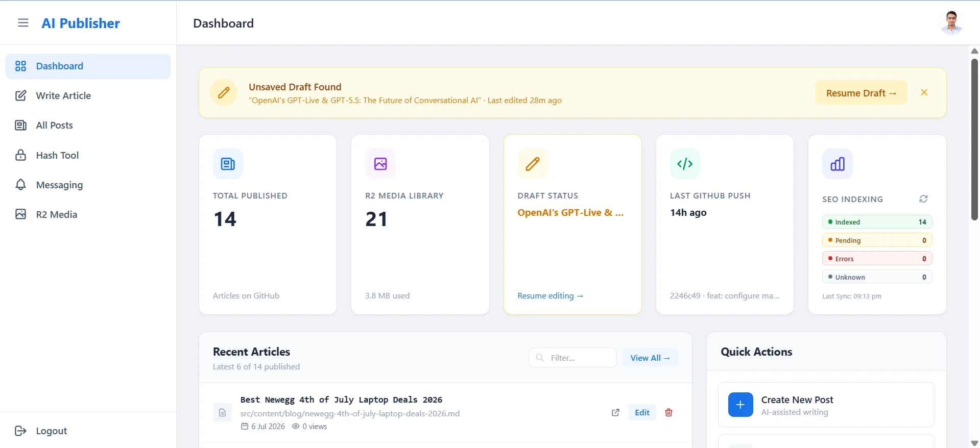This screenshot has width=980, height=448.
Task: Edit the Newegg Laptop Deals article
Action: coord(642,413)
